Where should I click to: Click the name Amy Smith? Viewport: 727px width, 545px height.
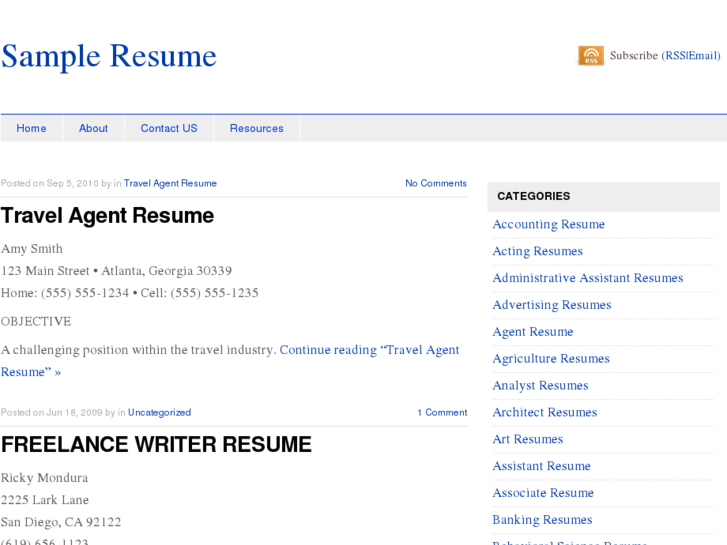click(32, 249)
